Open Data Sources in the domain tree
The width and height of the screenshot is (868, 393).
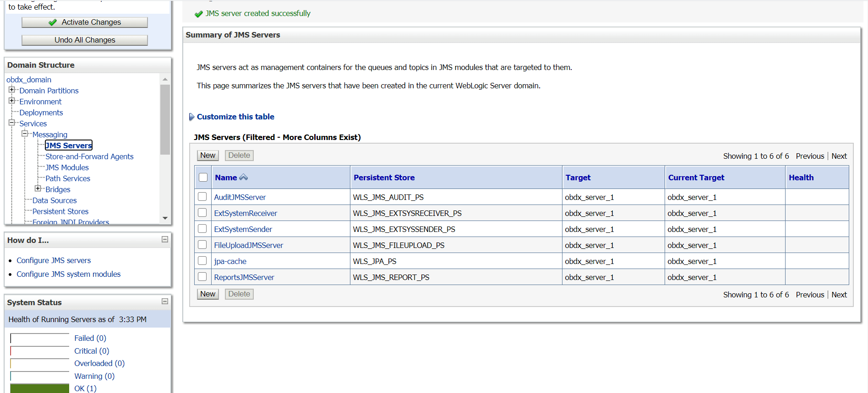click(x=55, y=200)
